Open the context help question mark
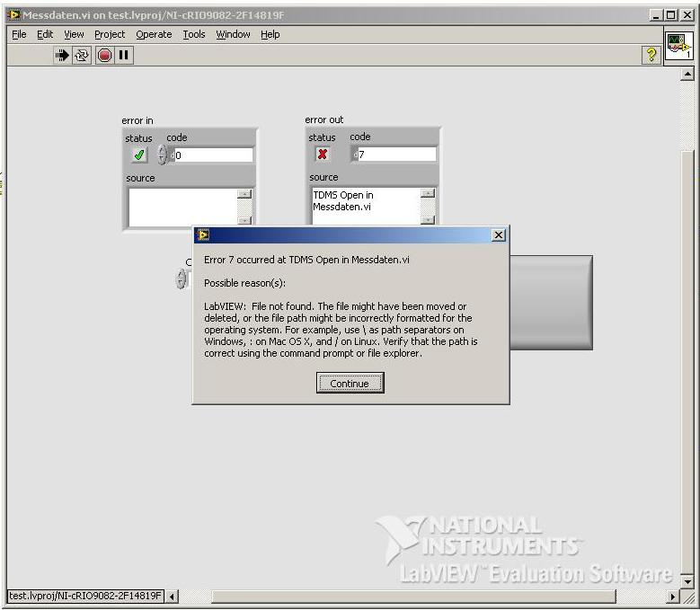The height and width of the screenshot is (610, 700). point(651,55)
